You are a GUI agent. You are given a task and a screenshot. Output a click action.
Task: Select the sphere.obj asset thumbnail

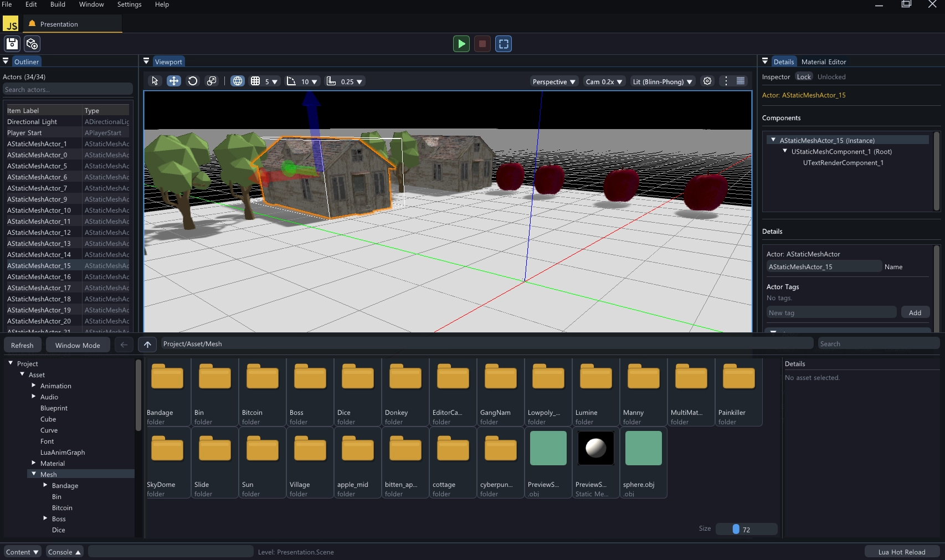[643, 463]
